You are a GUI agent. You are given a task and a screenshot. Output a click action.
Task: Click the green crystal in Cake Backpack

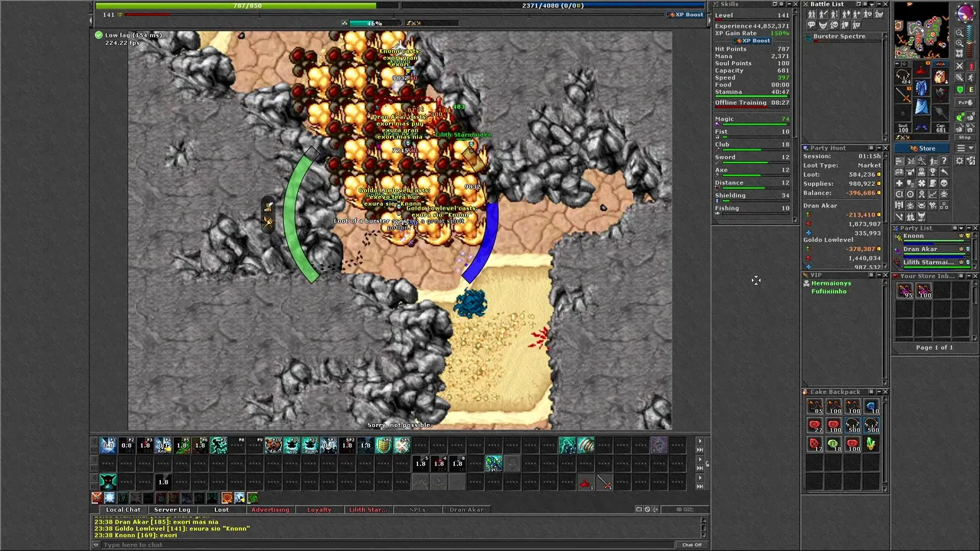tap(871, 444)
